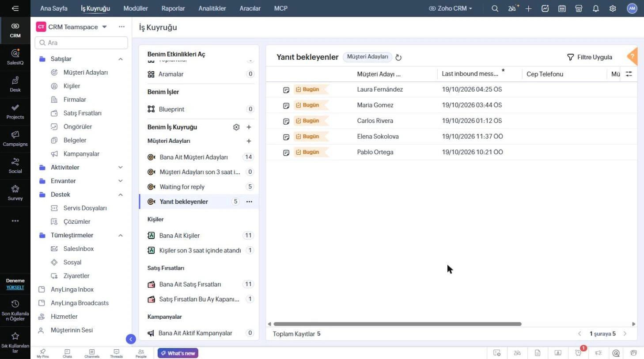Click Filtre Uygula button

pyautogui.click(x=590, y=57)
